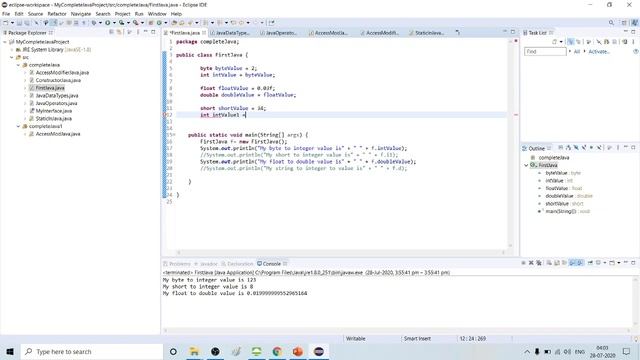Viewport: 640px width, 360px height.
Task: Click Collapse All in the Outline toolbar
Action: (x=561, y=148)
